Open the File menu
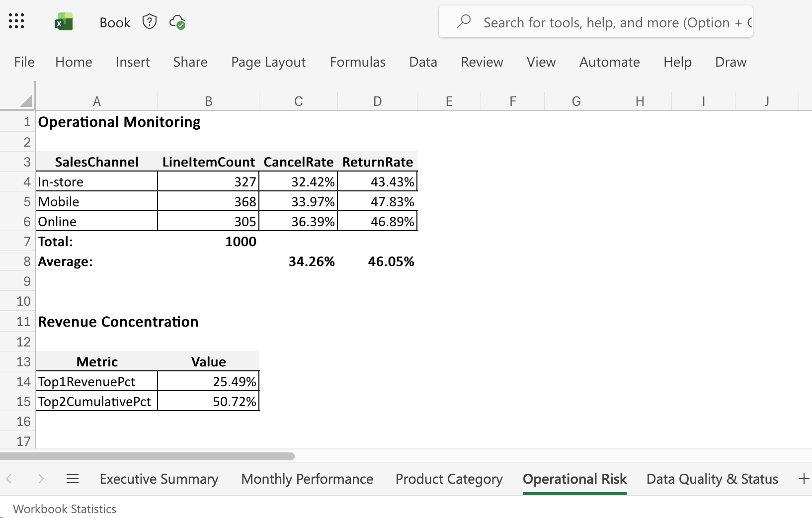Image resolution: width=812 pixels, height=518 pixels. click(x=23, y=62)
